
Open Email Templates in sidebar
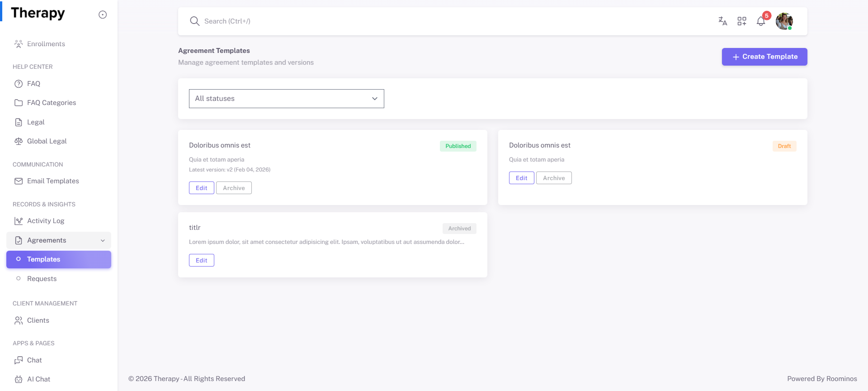click(59, 181)
